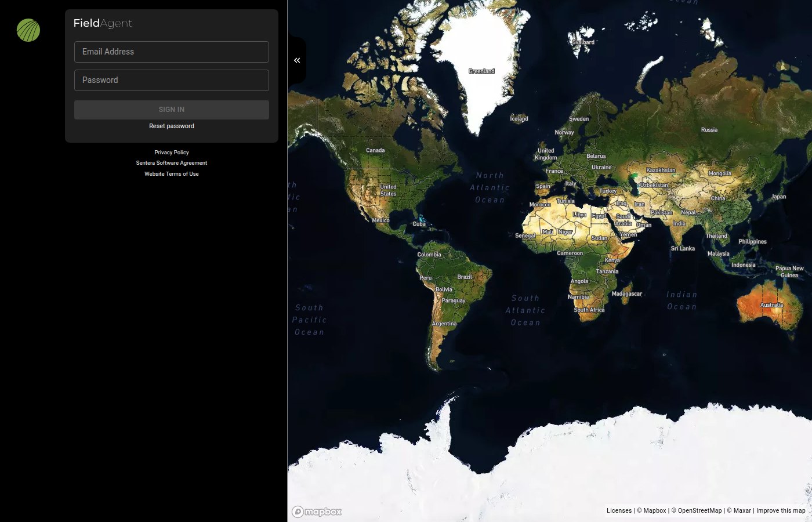Open the © OpenStreetMap attribution link

tap(697, 510)
